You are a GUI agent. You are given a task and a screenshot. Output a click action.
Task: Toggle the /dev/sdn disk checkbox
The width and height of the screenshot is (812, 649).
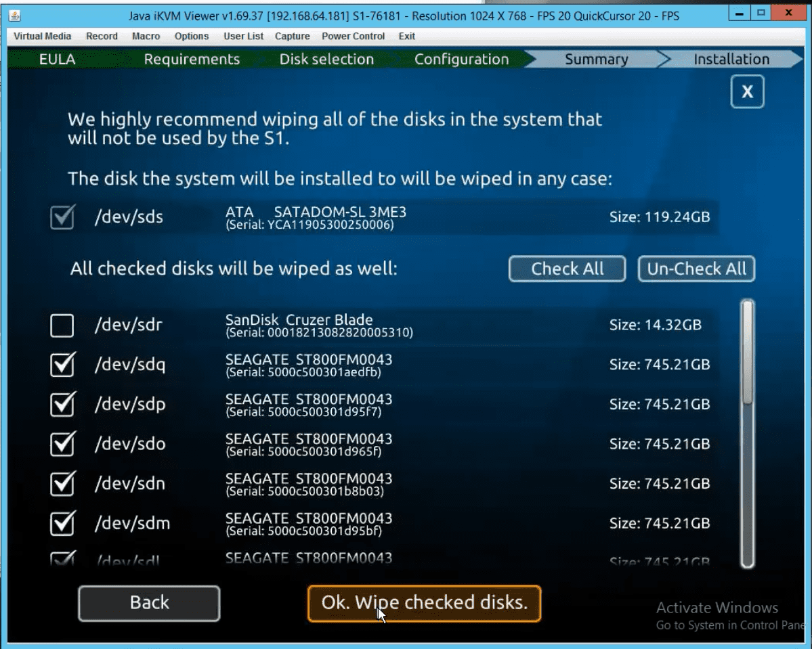click(x=62, y=484)
